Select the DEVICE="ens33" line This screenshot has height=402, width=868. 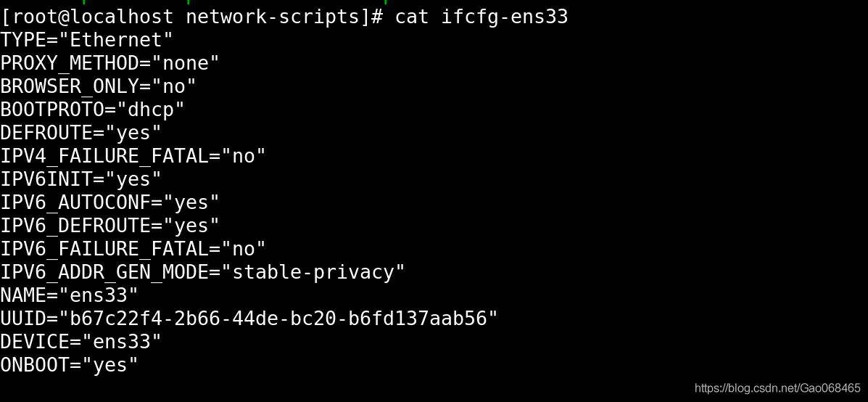pyautogui.click(x=80, y=342)
